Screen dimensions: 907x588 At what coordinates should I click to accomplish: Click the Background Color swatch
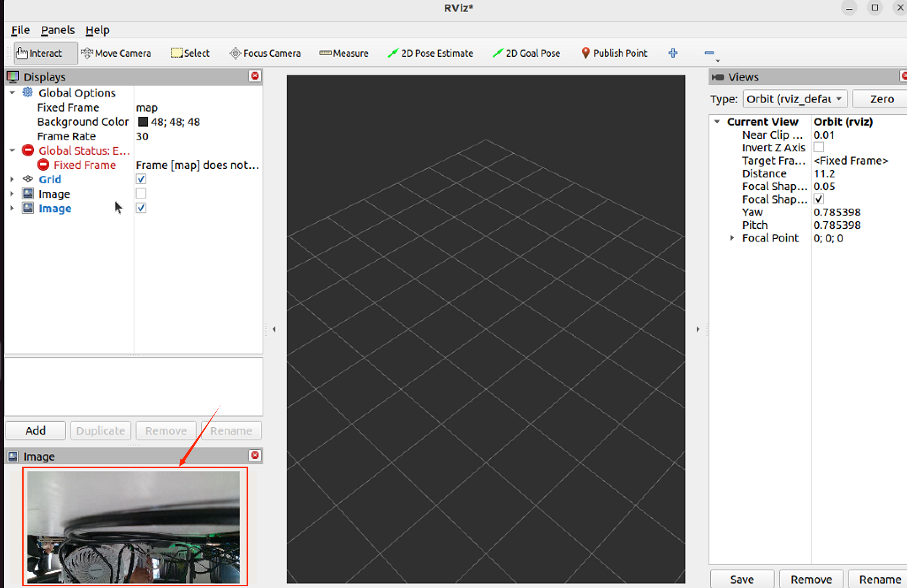click(143, 122)
